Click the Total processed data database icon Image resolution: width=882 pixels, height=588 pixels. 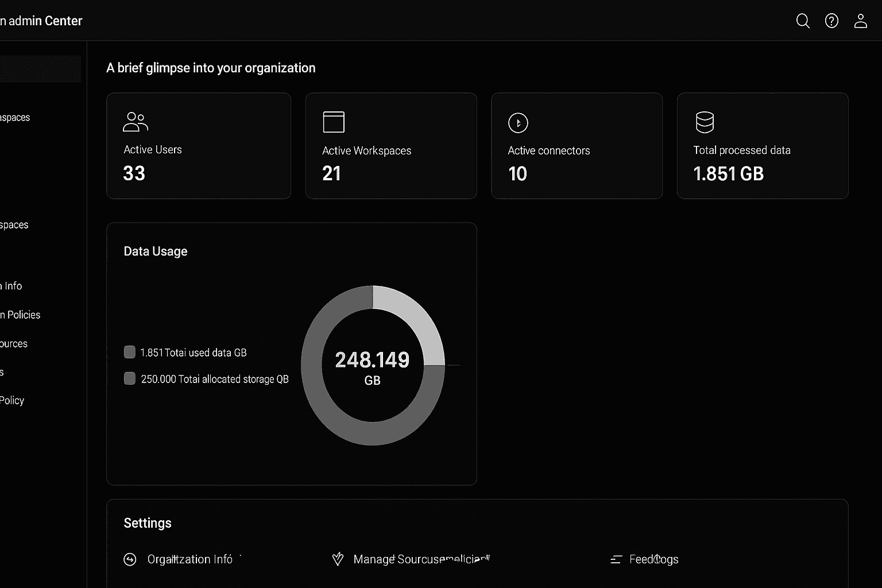(705, 122)
